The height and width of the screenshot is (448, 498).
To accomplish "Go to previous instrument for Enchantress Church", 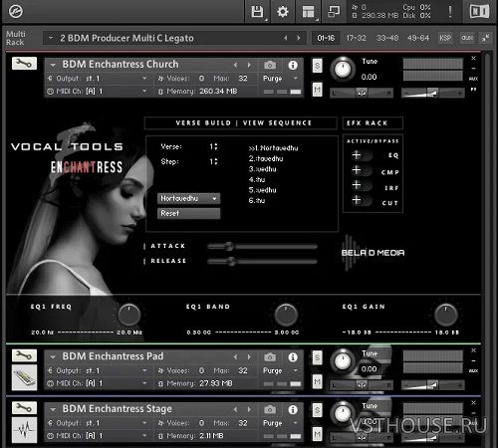I will pos(235,65).
